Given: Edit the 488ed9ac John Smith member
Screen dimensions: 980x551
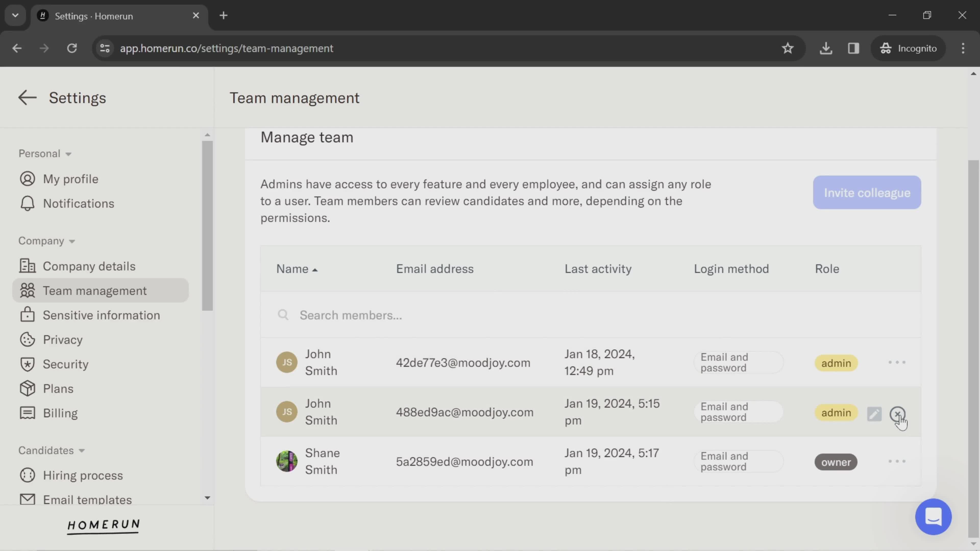Looking at the screenshot, I should pos(874,414).
